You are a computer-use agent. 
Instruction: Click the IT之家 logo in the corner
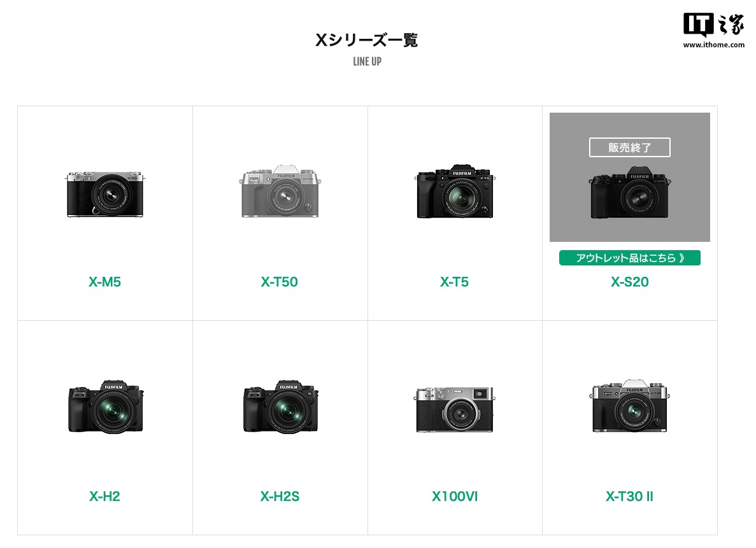(713, 25)
